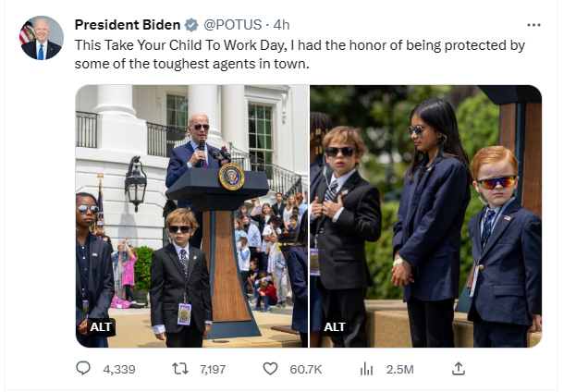The width and height of the screenshot is (576, 392).
Task: Click the retweet arrows icon
Action: [x=179, y=369]
